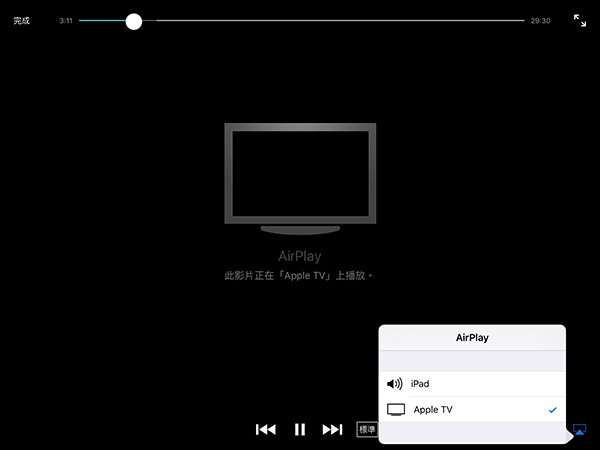Screen dimensions: 600x450
Task: Select Apple TV in AirPlay list
Action: tap(472, 409)
